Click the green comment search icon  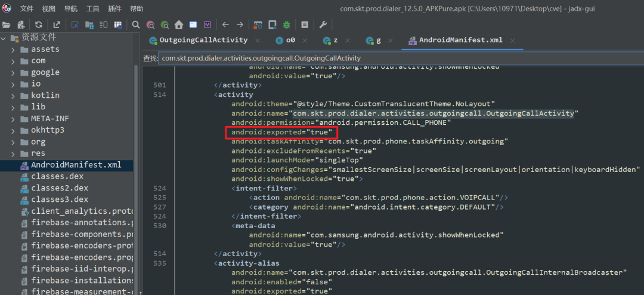pyautogui.click(x=165, y=24)
